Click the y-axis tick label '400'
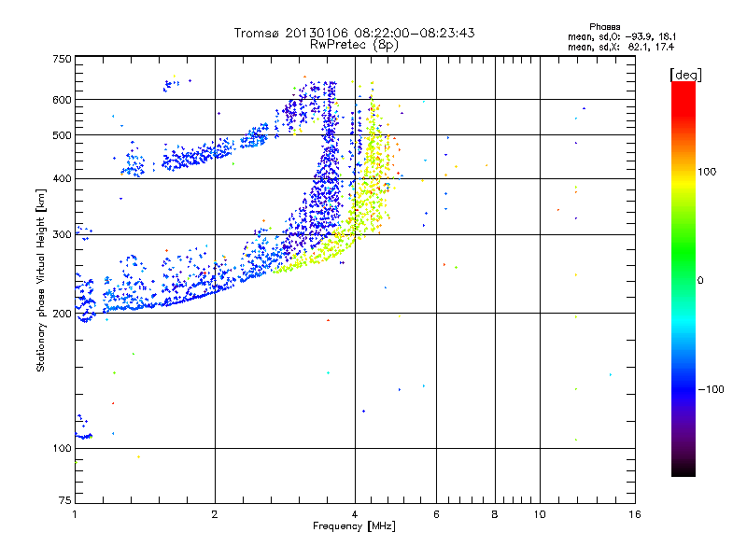 pyautogui.click(x=62, y=178)
